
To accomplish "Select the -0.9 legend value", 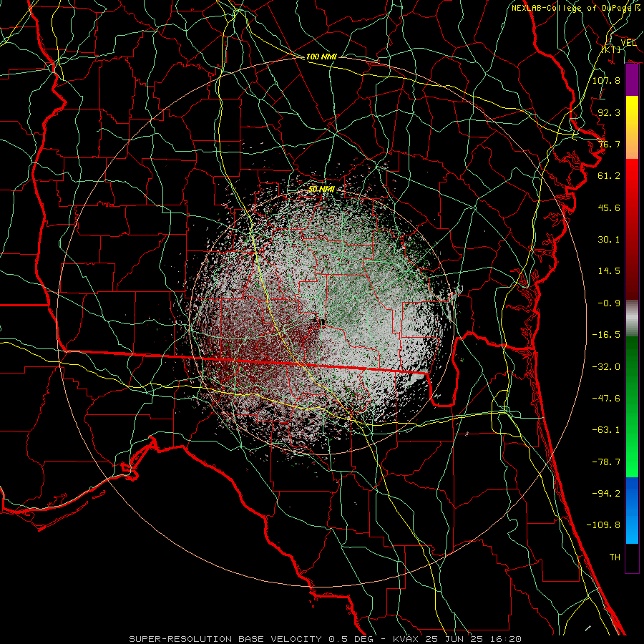I will tap(609, 303).
